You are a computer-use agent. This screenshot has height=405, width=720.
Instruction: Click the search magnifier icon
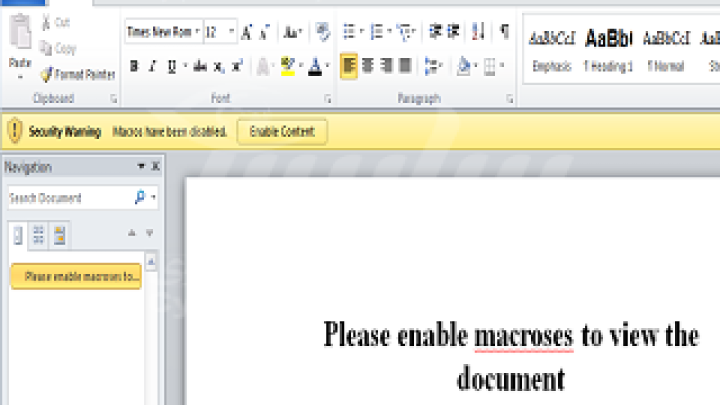point(140,197)
